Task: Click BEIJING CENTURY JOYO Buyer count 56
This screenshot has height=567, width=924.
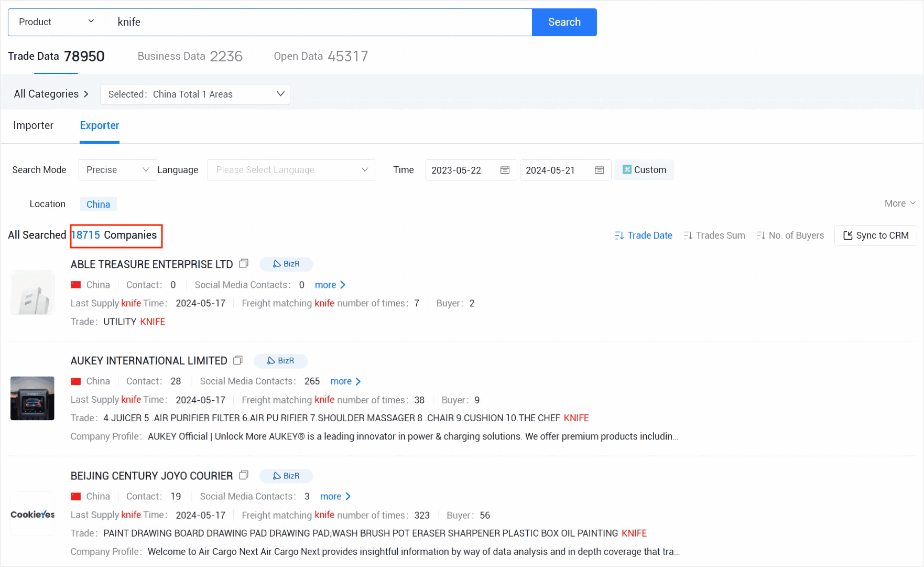Action: click(x=485, y=515)
